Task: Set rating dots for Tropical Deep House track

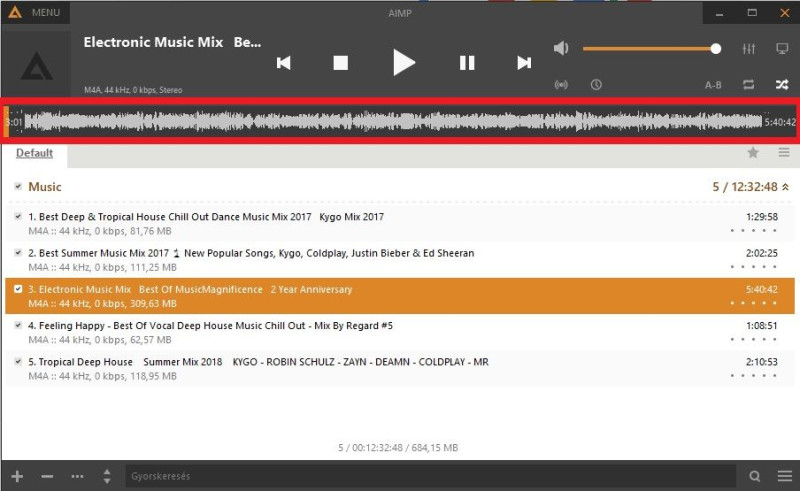Action: (x=754, y=376)
